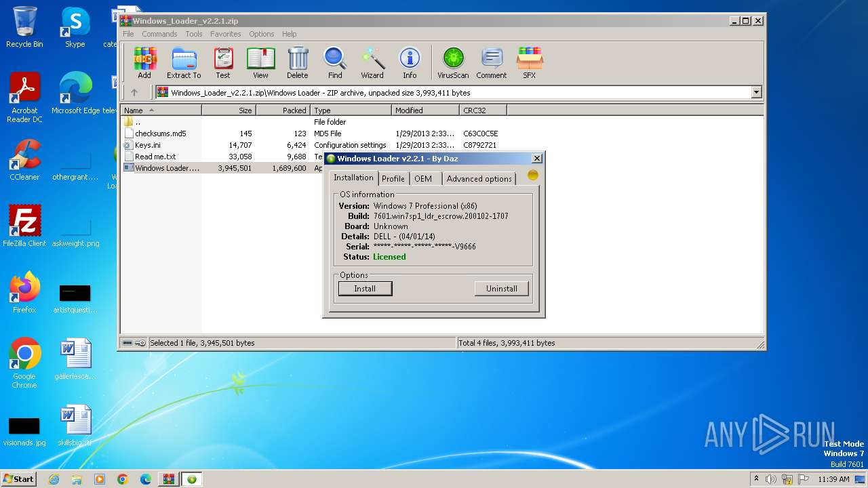The height and width of the screenshot is (488, 868).
Task: Open Windows Explorer from the taskbar
Action: point(77,479)
